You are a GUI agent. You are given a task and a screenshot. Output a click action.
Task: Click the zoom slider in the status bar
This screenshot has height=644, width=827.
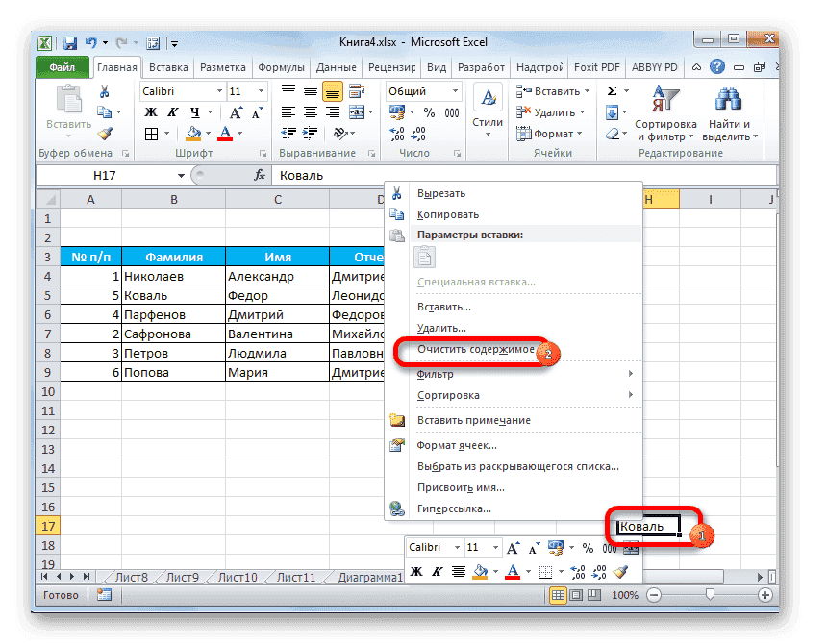tap(712, 594)
